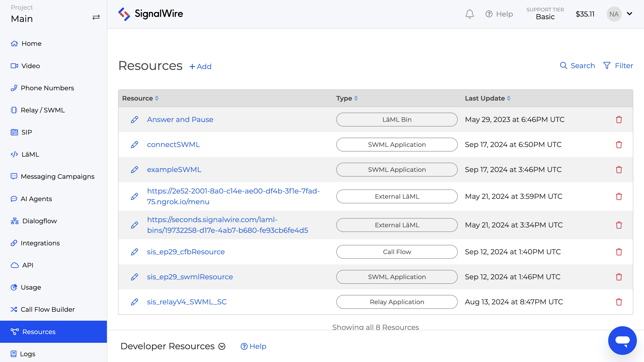Image resolution: width=644 pixels, height=362 pixels.
Task: Navigate to AI Agents
Action: (x=31, y=199)
